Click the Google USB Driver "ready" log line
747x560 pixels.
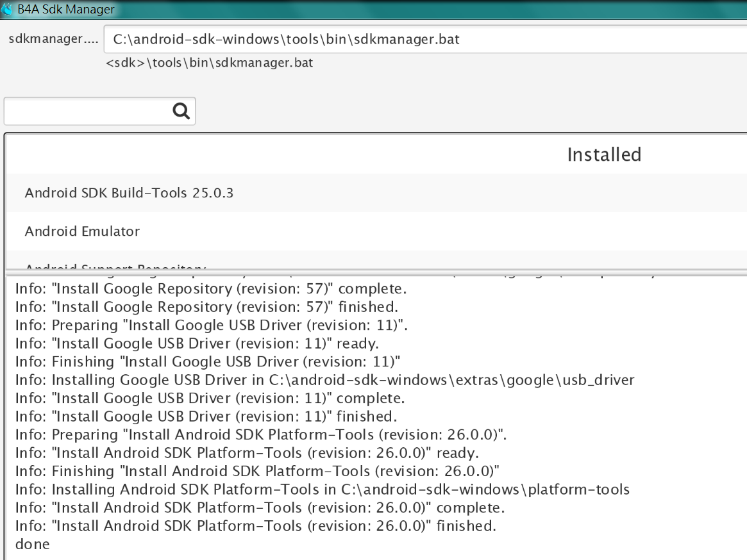tap(197, 343)
